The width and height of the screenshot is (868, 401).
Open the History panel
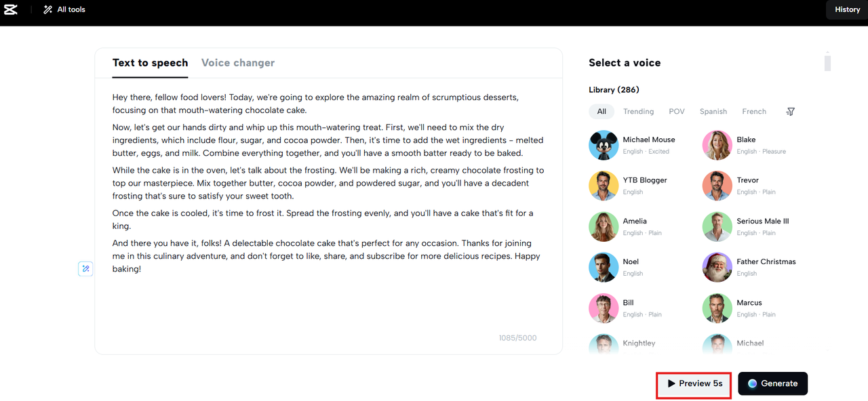[x=847, y=9]
